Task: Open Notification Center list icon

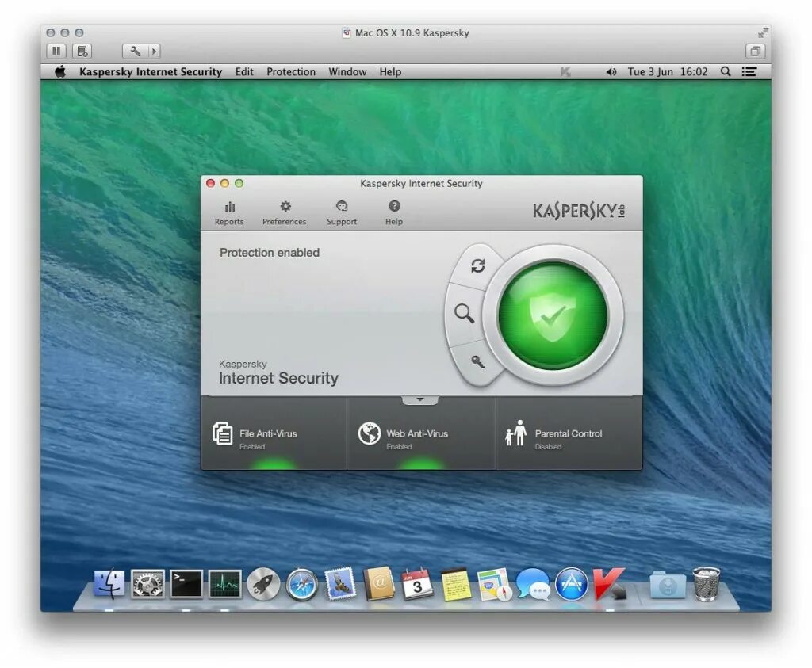Action: (x=749, y=72)
